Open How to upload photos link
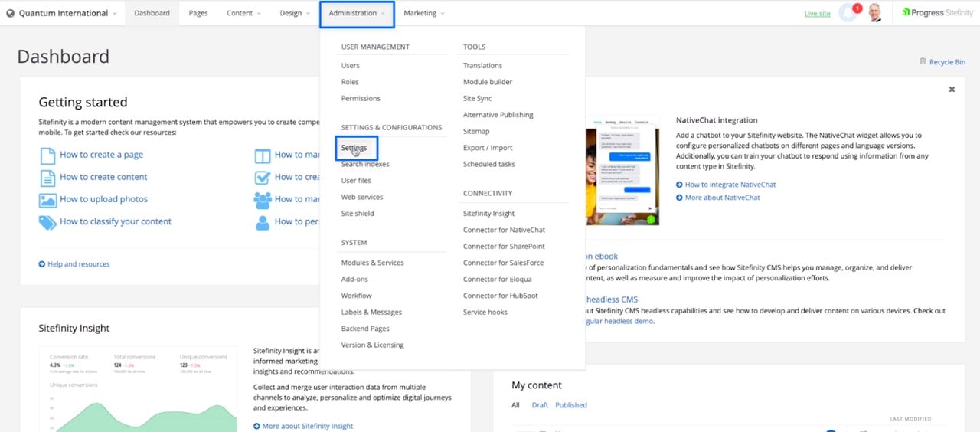This screenshot has width=980, height=432. (103, 199)
